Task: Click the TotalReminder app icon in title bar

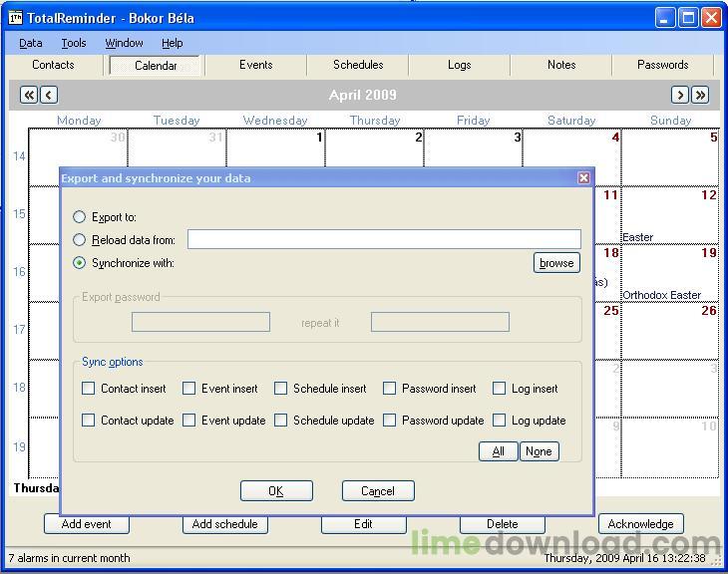Action: click(15, 18)
